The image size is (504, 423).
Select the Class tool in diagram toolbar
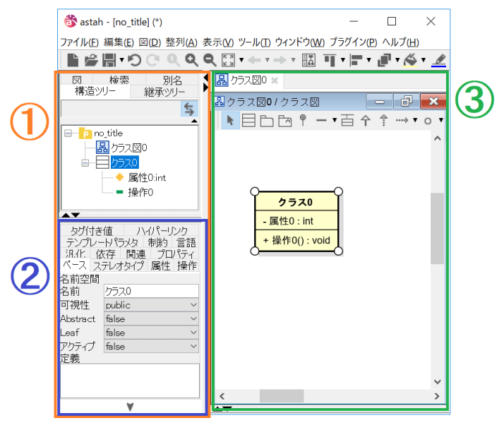tap(248, 121)
